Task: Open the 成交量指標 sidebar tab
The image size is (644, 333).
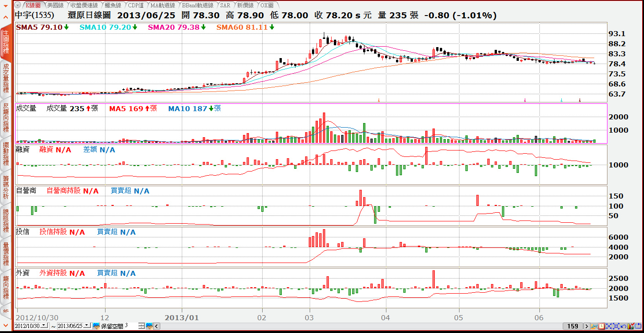Action: [6, 78]
